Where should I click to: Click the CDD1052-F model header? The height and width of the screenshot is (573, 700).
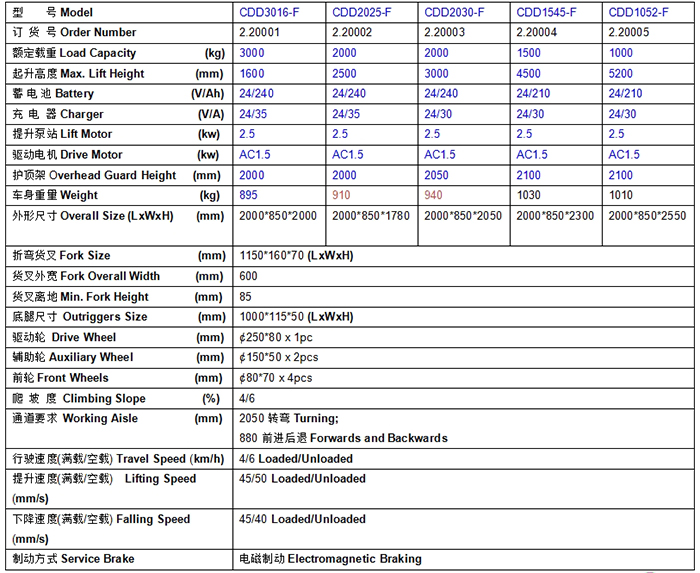(x=638, y=12)
